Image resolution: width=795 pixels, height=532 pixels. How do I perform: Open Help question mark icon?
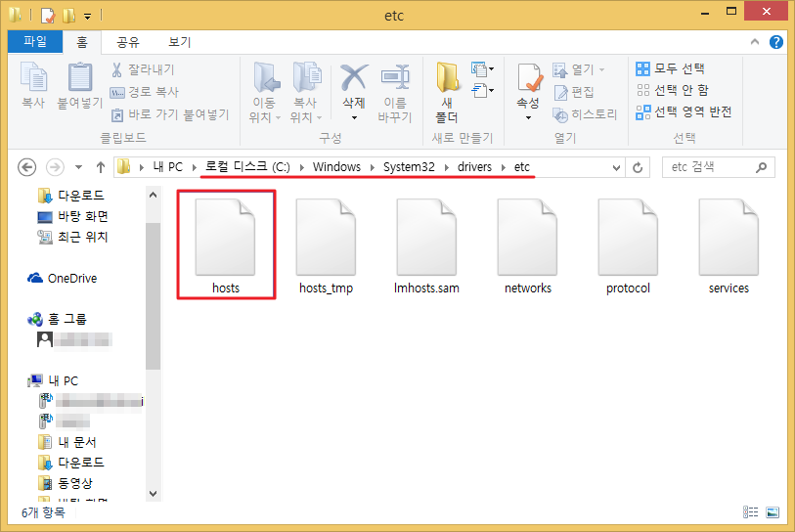pyautogui.click(x=775, y=42)
